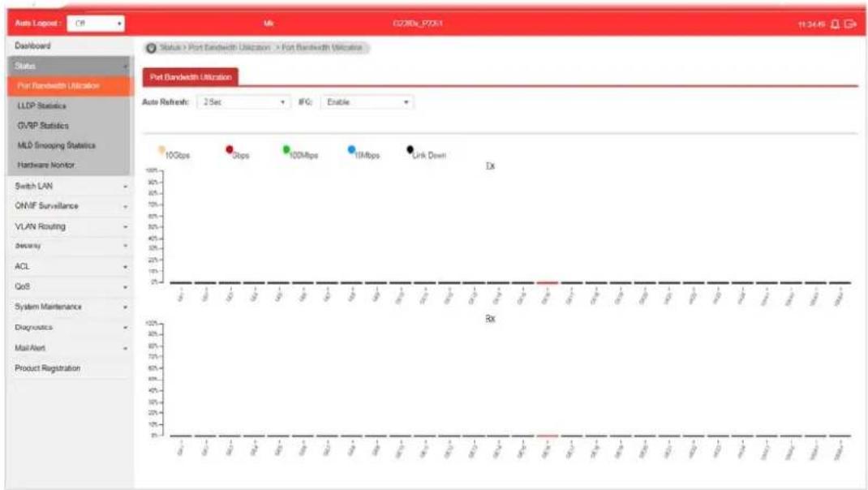Expand the System Maintenance menu
Screen dimensions: 868x490
(x=70, y=307)
